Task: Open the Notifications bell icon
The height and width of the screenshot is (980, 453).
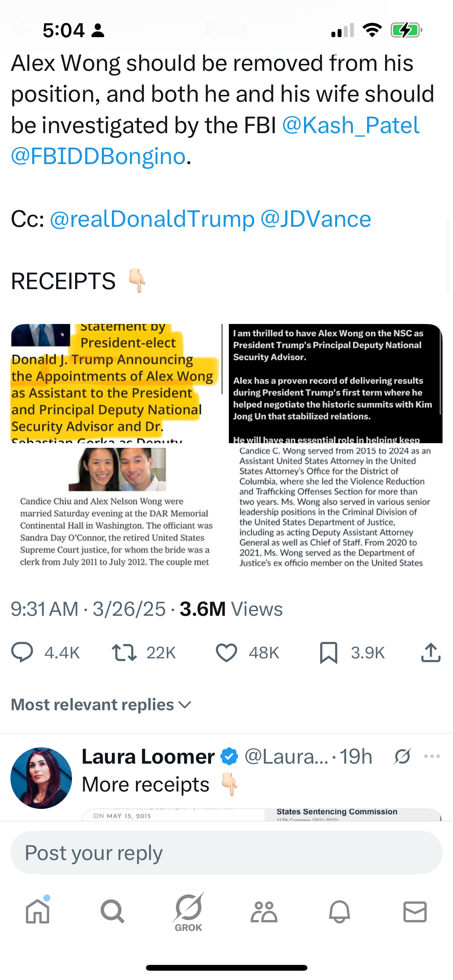Action: coord(340,911)
